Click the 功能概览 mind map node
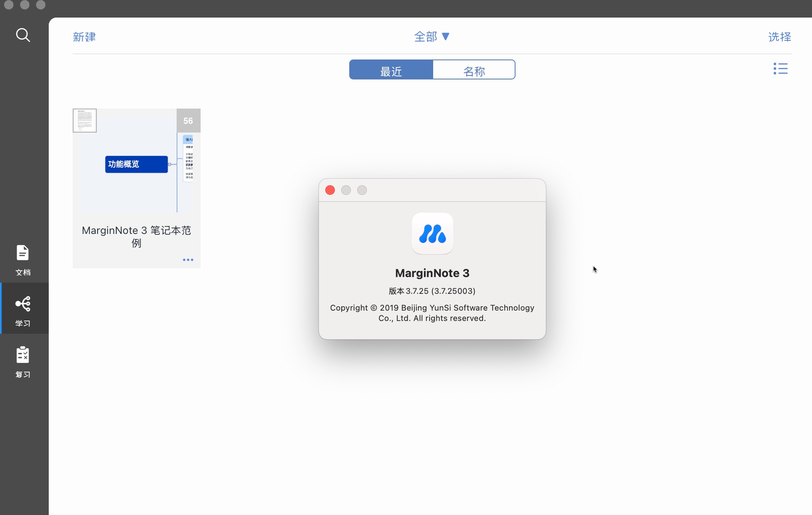Viewport: 812px width, 515px height. pos(136,164)
